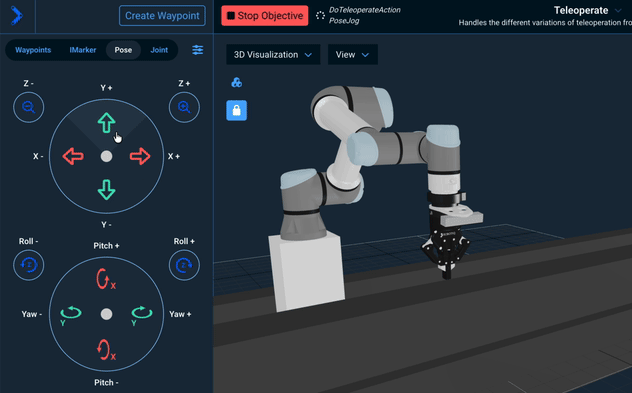Click the Teleoperate objective title
632x393 pixels.
(581, 10)
